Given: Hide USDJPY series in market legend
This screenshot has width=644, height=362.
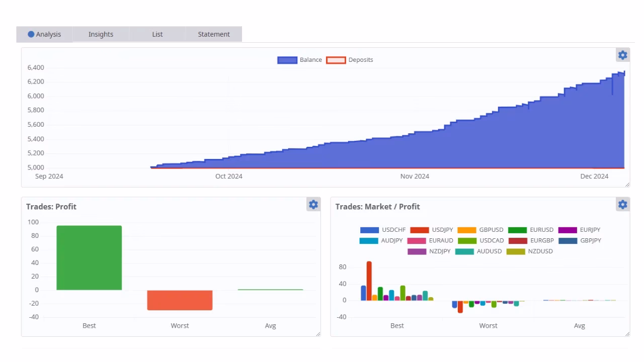Looking at the screenshot, I should pos(432,230).
